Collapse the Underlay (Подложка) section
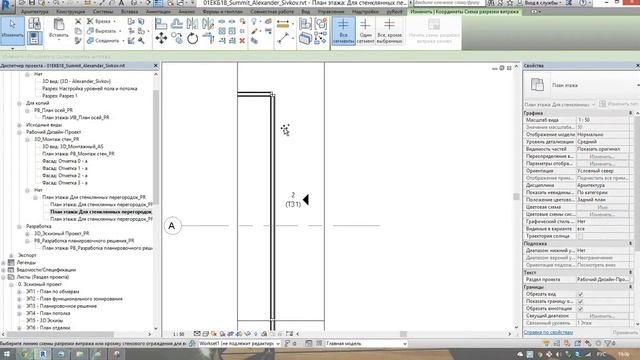Viewport: 640px width, 360px height. [630, 244]
